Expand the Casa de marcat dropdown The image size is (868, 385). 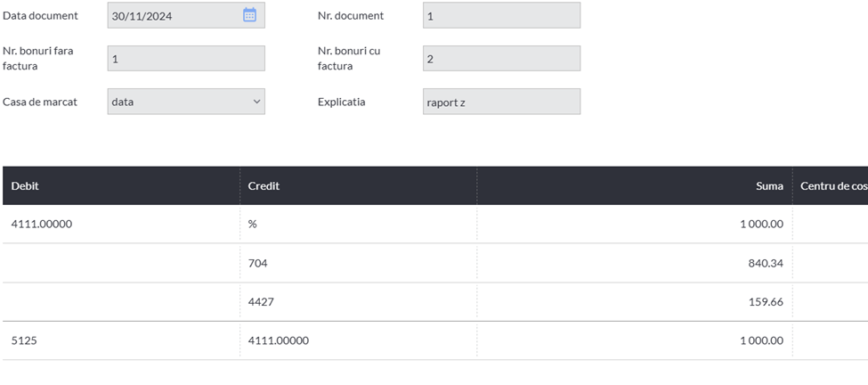(186, 102)
